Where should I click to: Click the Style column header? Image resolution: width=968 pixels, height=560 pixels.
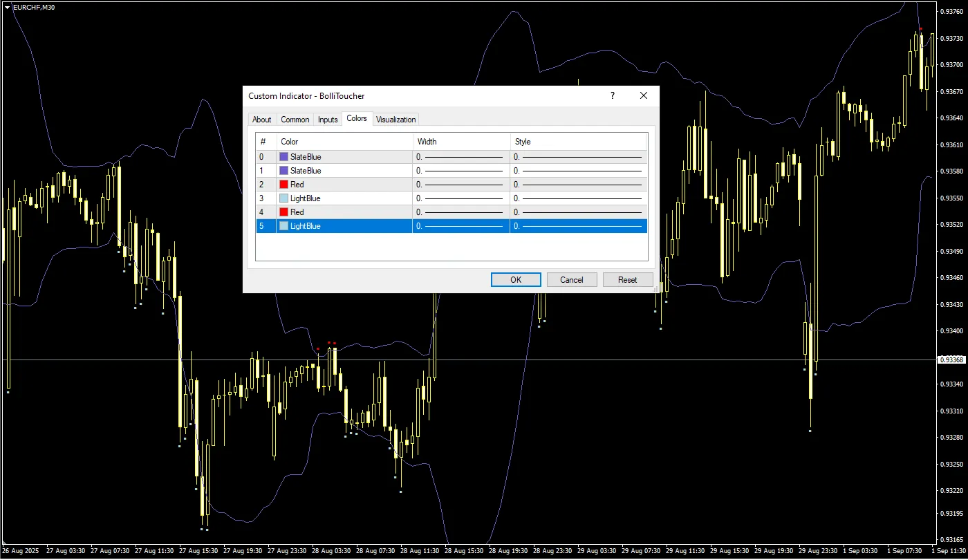click(x=579, y=142)
